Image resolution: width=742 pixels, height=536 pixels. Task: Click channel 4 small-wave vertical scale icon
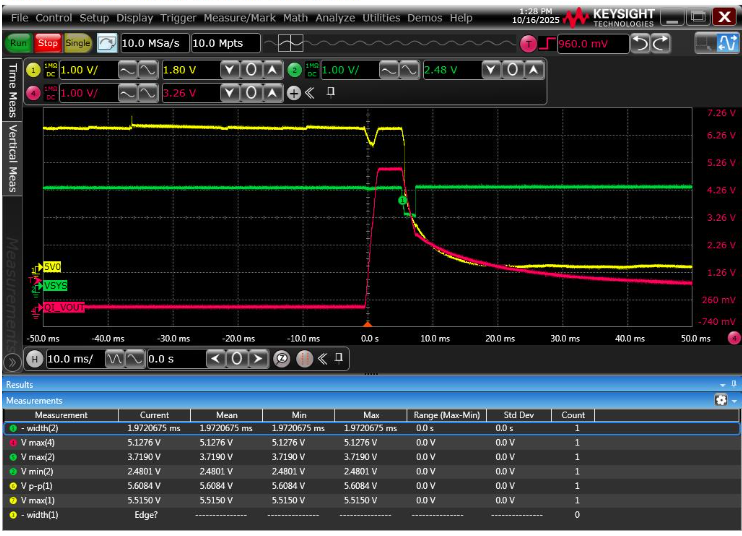pyautogui.click(x=127, y=93)
